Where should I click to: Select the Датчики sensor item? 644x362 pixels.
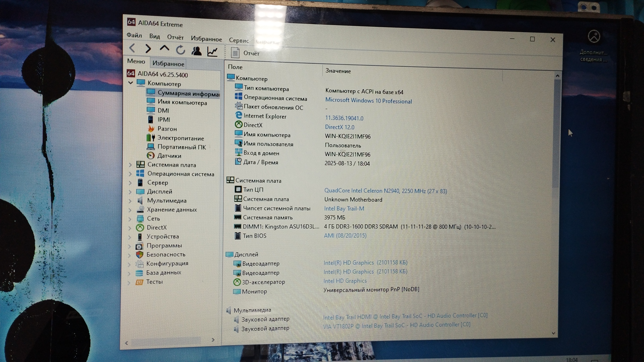(x=169, y=156)
